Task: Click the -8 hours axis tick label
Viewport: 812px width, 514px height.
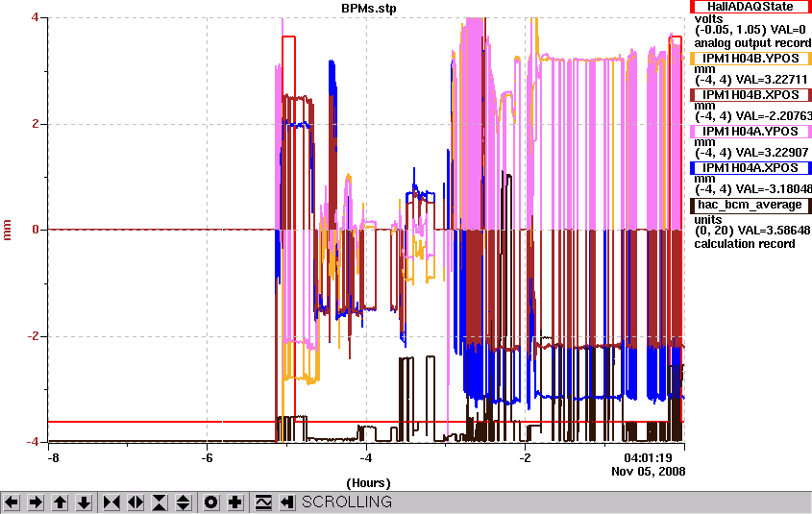Action: click(52, 458)
